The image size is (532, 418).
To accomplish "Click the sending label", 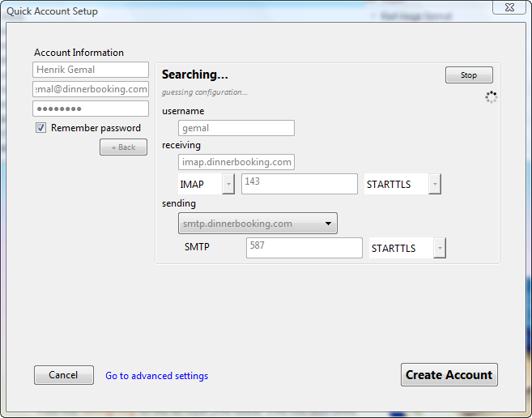I will [179, 203].
